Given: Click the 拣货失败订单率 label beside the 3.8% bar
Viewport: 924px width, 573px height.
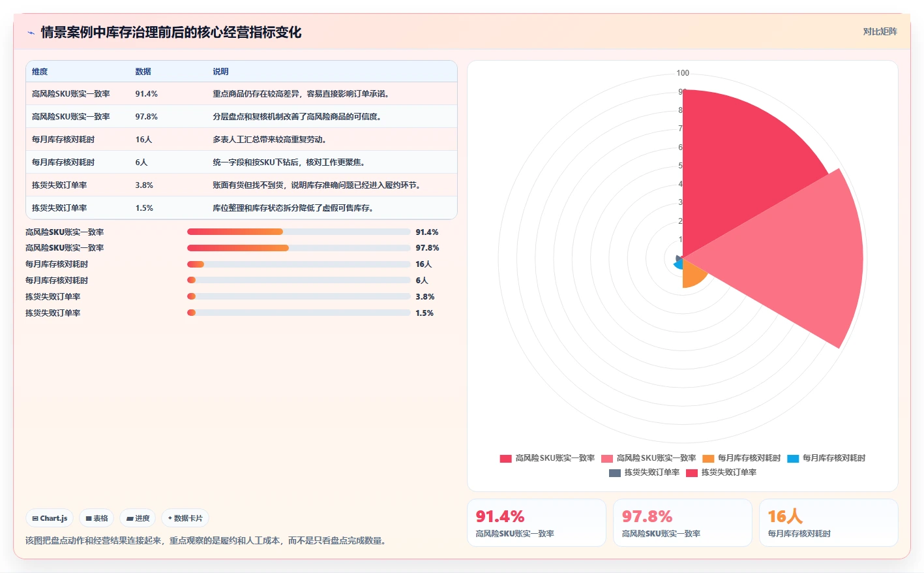Looking at the screenshot, I should pos(53,297).
